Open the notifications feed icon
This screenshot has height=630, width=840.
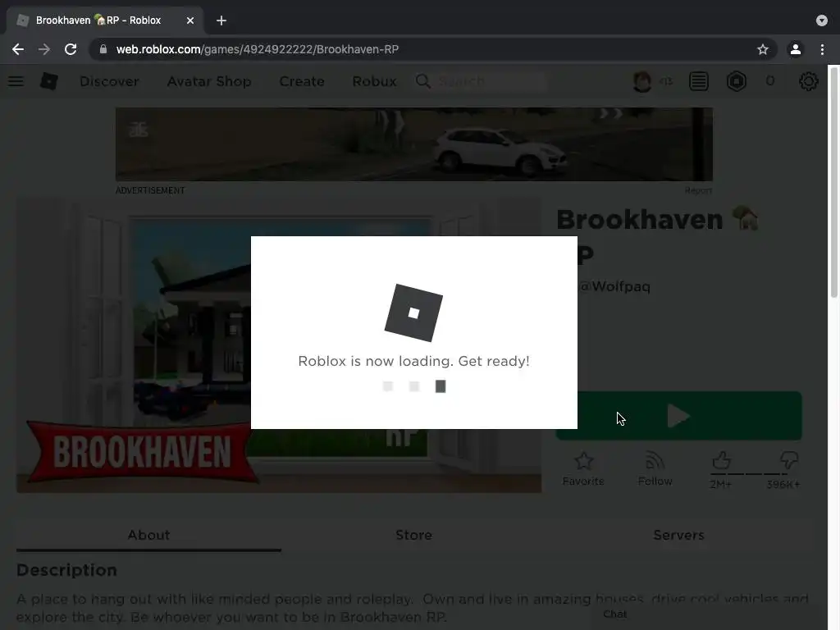pyautogui.click(x=699, y=81)
